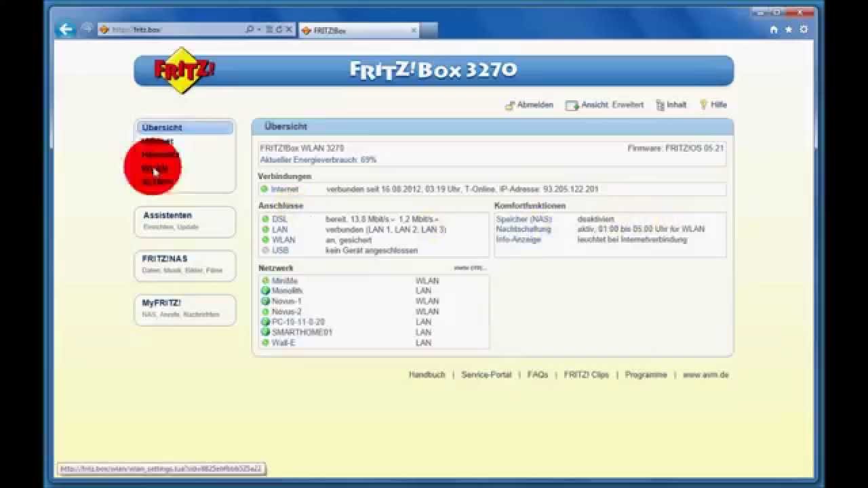Click the Ansicht view icon

pyautogui.click(x=572, y=105)
